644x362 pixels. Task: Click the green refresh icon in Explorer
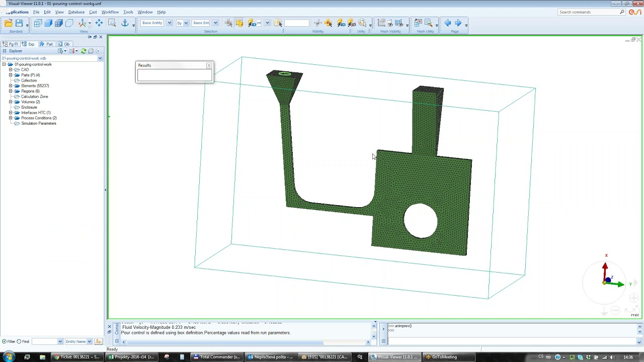[x=84, y=51]
